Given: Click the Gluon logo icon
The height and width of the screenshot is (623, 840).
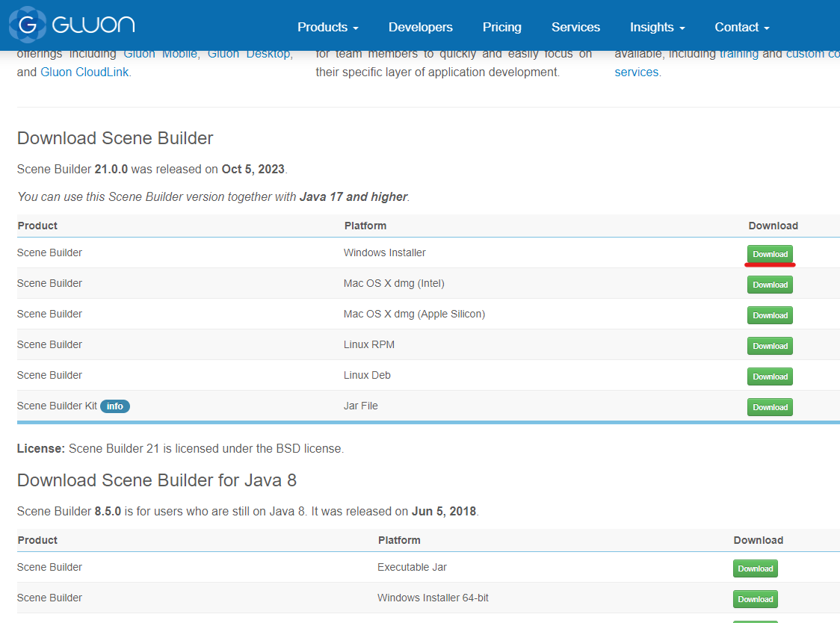Looking at the screenshot, I should (x=28, y=25).
